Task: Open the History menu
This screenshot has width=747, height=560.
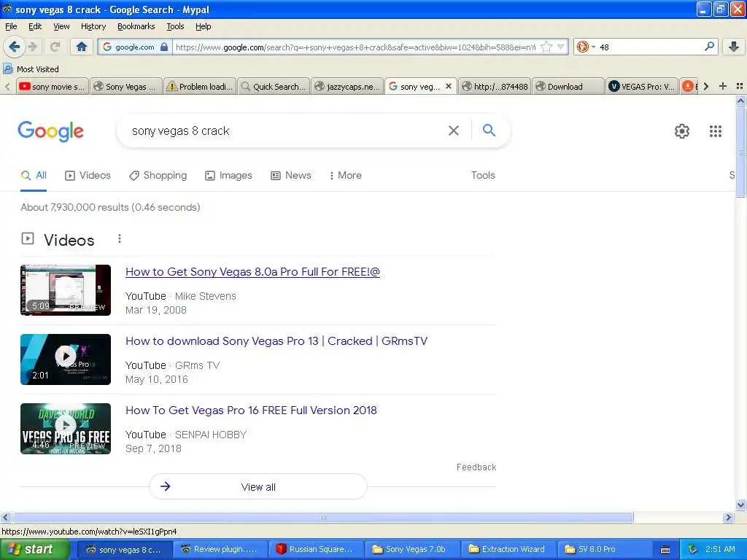Action: click(x=93, y=26)
